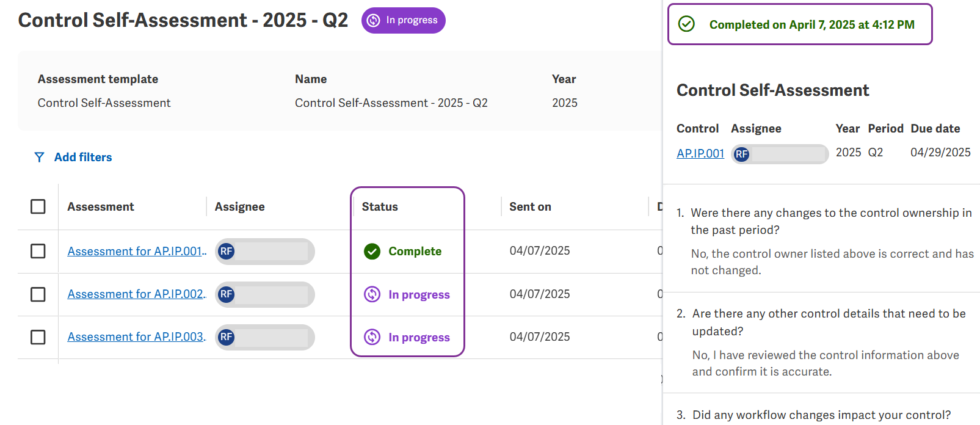Viewport: 980px width, 425px height.
Task: Open the AP.IP.001 control link in side panel
Action: tap(700, 154)
